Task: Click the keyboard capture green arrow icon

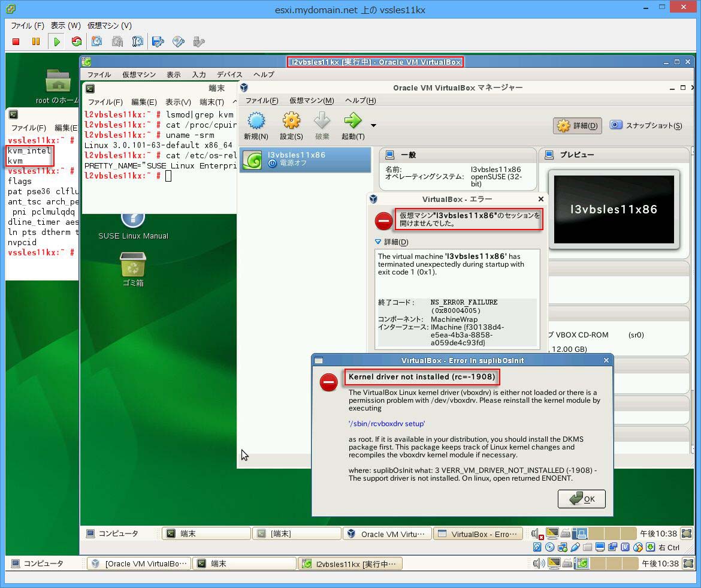Action: (x=651, y=547)
